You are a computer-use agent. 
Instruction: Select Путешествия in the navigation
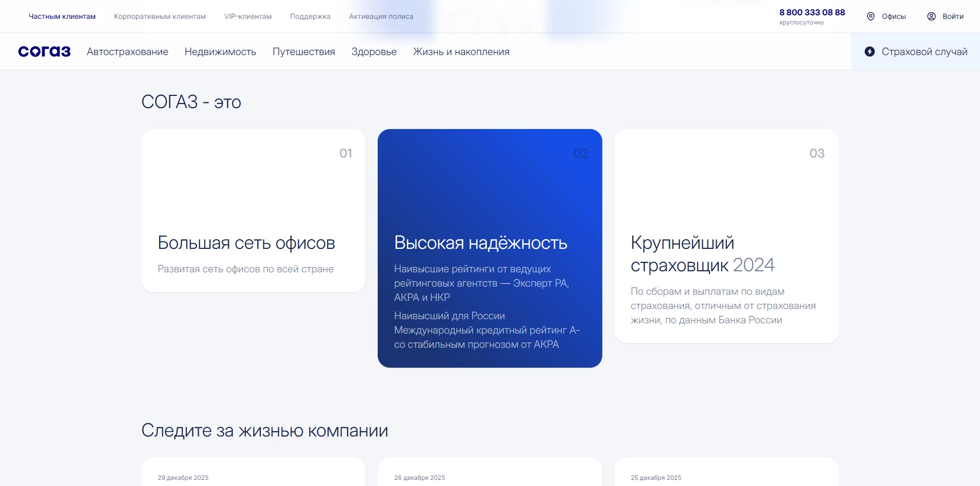[x=304, y=52]
